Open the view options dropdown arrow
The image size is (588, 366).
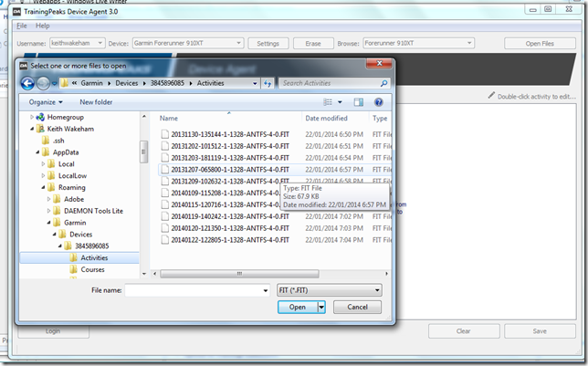340,102
